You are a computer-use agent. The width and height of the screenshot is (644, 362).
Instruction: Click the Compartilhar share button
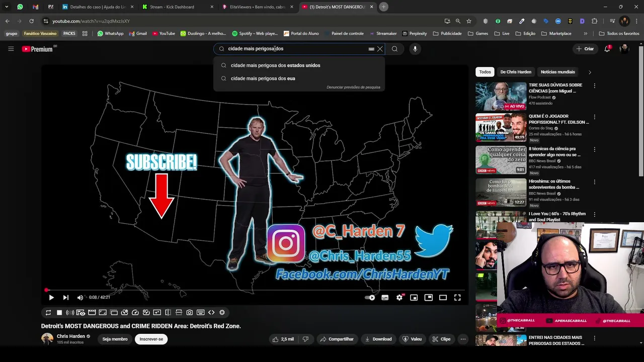(337, 339)
